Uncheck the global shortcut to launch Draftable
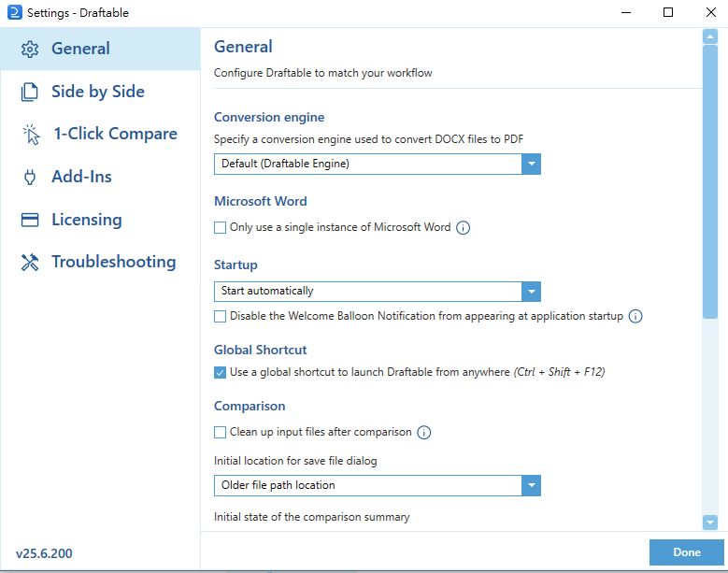 220,372
